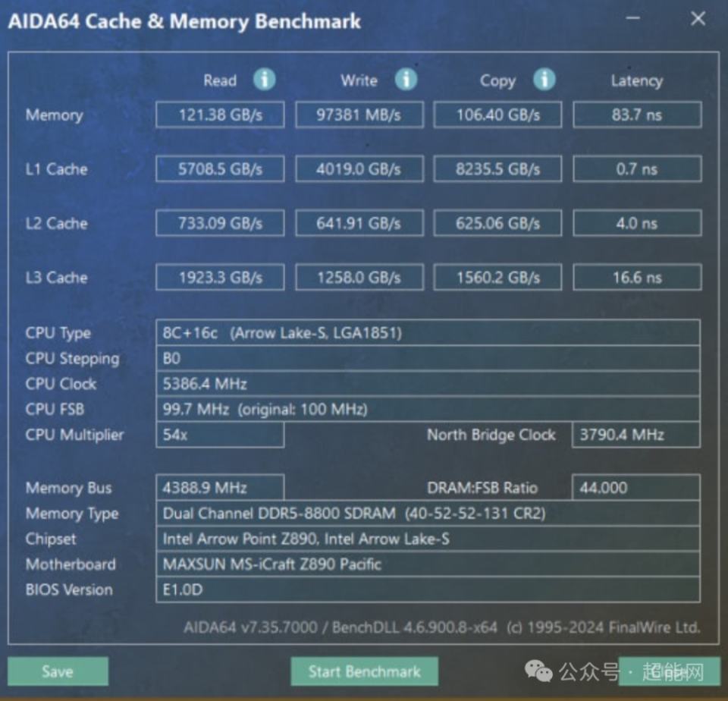
Task: Click CPU Type field 8C+16c Arrow Lake-S
Action: [428, 332]
